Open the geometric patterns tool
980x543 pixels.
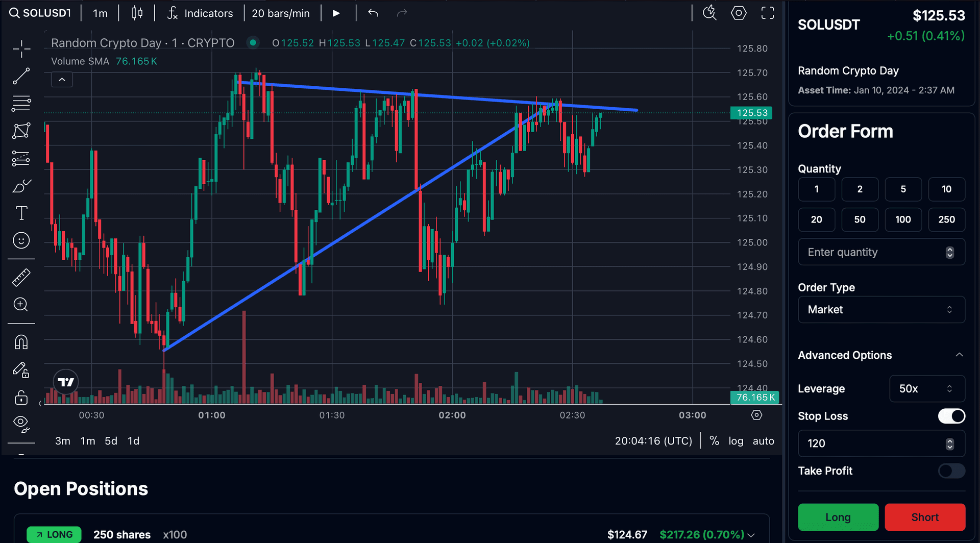point(21,131)
